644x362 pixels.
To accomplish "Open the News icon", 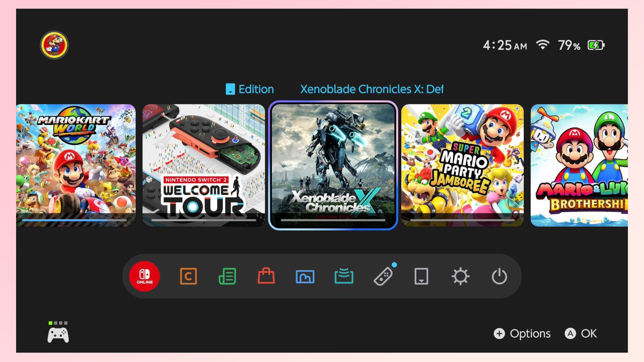I will pyautogui.click(x=227, y=276).
